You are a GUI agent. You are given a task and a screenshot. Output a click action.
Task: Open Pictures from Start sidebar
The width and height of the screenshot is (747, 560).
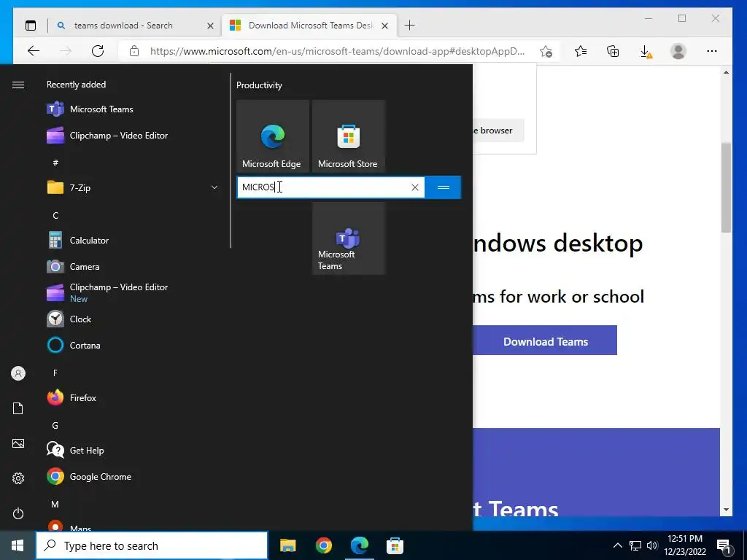[18, 443]
